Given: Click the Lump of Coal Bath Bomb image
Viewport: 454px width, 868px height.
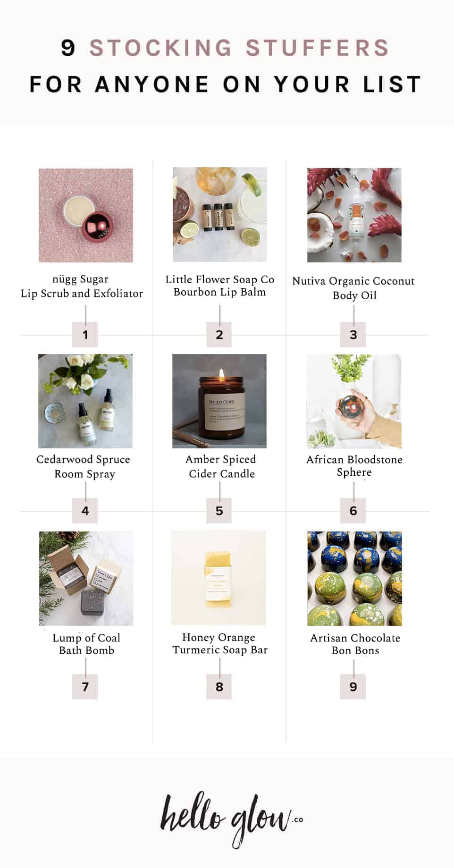Looking at the screenshot, I should point(86,579).
